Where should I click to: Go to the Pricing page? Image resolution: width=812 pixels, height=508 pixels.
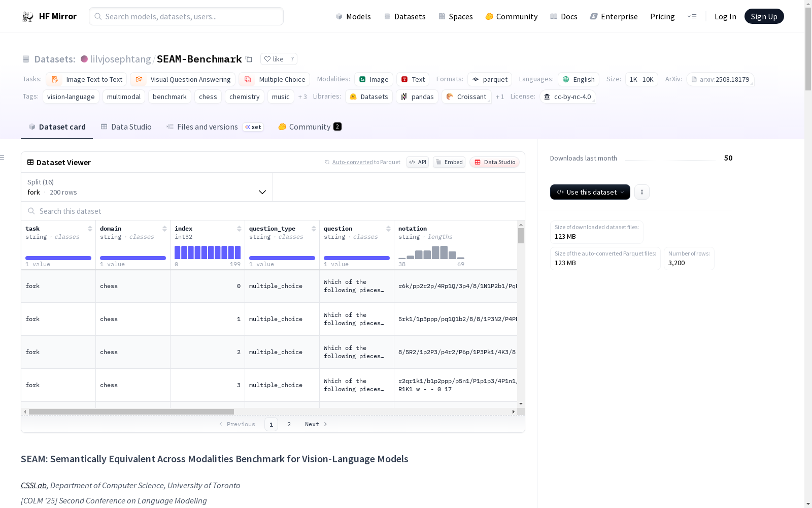pos(662,16)
